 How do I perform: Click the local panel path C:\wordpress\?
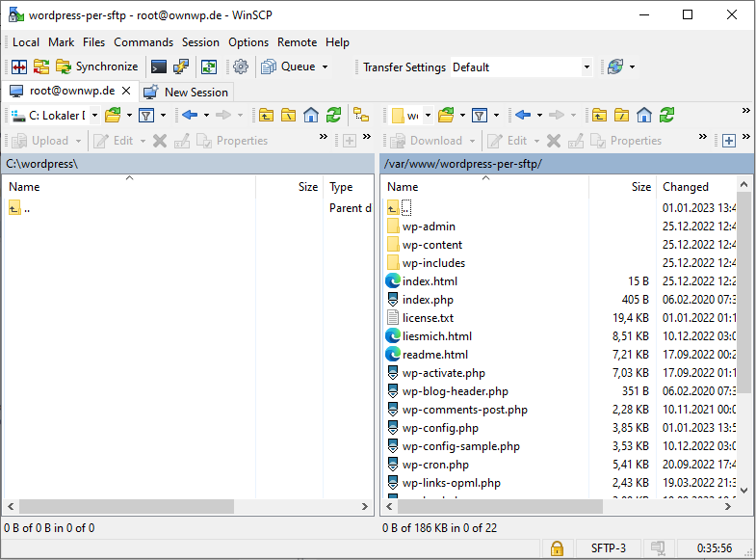point(42,164)
